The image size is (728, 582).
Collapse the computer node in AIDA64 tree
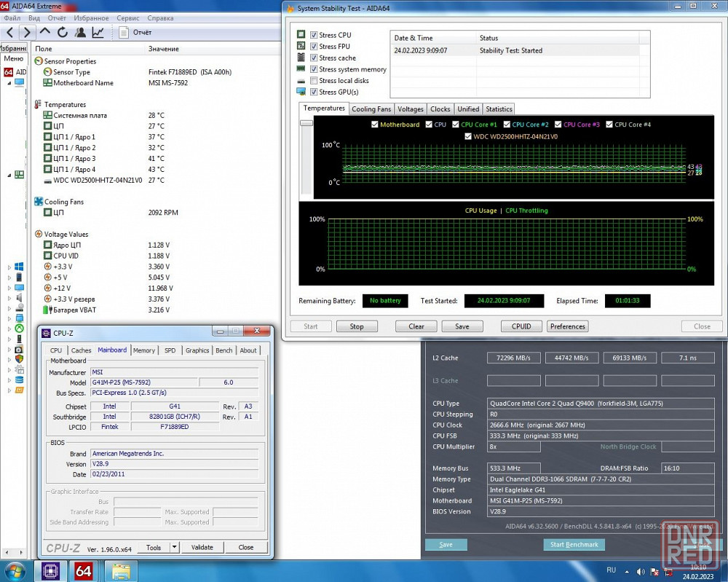pyautogui.click(x=9, y=83)
